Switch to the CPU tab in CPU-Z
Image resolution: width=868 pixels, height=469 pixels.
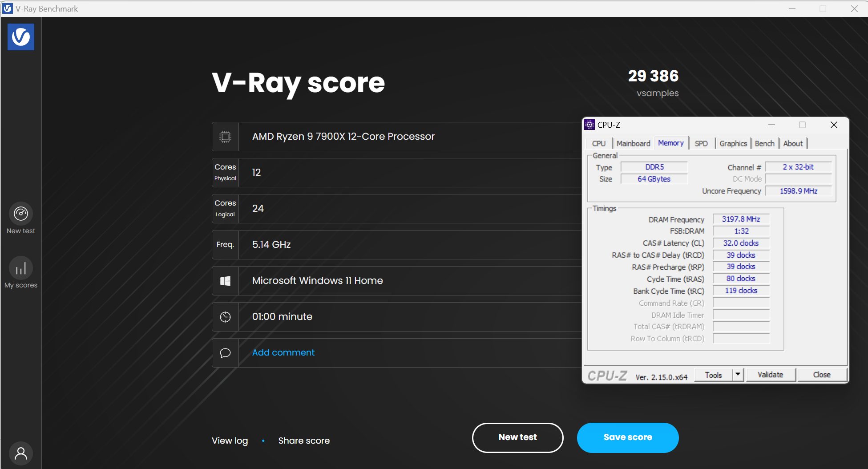(x=598, y=143)
